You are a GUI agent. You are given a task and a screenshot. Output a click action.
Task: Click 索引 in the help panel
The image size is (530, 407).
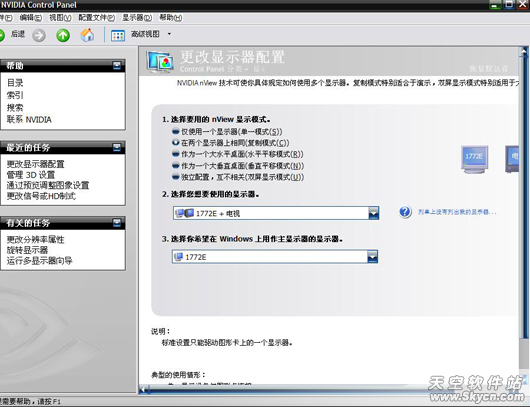pyautogui.click(x=15, y=95)
